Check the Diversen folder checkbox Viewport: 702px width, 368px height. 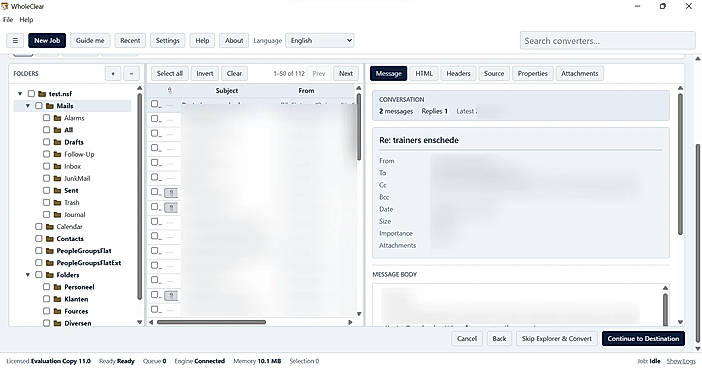pos(46,323)
